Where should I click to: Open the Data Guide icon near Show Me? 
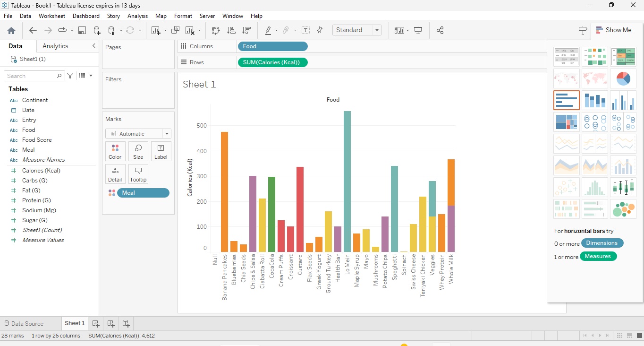coord(583,30)
